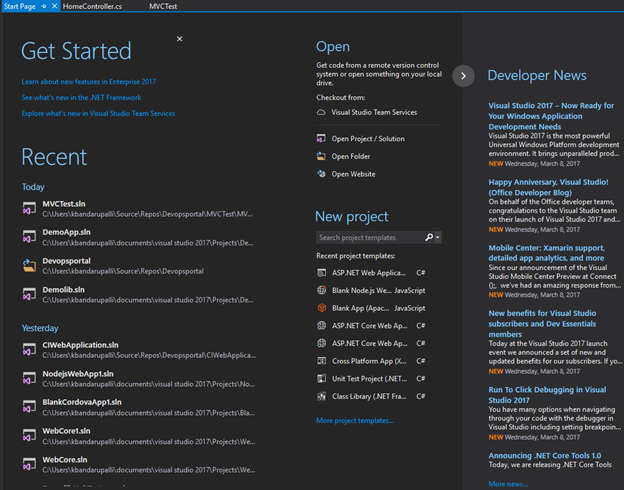624x490 pixels.
Task: Open See what's new in the .NET Framework
Action: pos(81,98)
